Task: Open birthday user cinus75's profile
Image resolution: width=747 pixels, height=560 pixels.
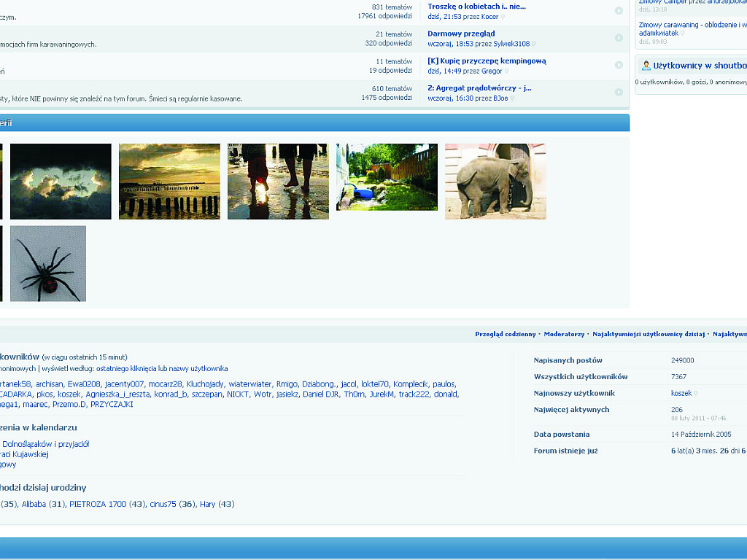Action: click(x=163, y=505)
